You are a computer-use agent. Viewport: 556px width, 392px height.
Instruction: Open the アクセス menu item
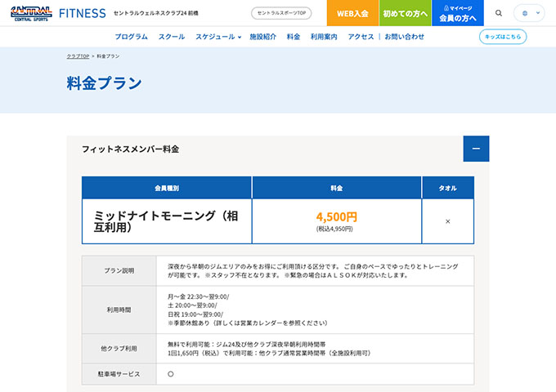pyautogui.click(x=361, y=37)
